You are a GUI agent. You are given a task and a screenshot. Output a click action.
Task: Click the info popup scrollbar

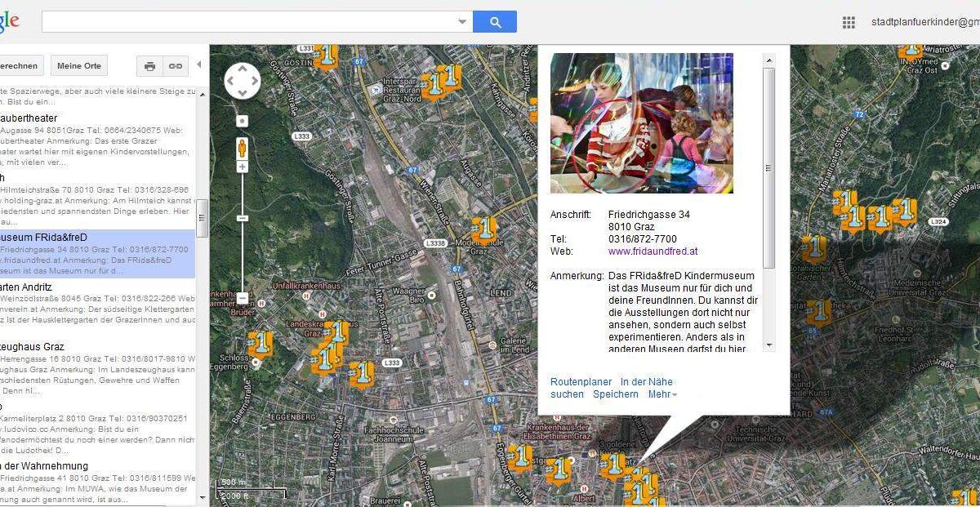[x=768, y=167]
